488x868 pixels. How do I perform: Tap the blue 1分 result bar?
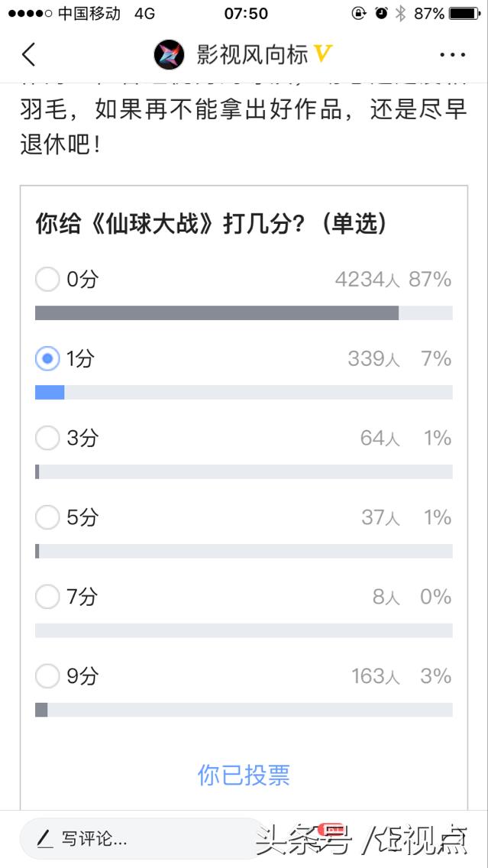[x=50, y=393]
